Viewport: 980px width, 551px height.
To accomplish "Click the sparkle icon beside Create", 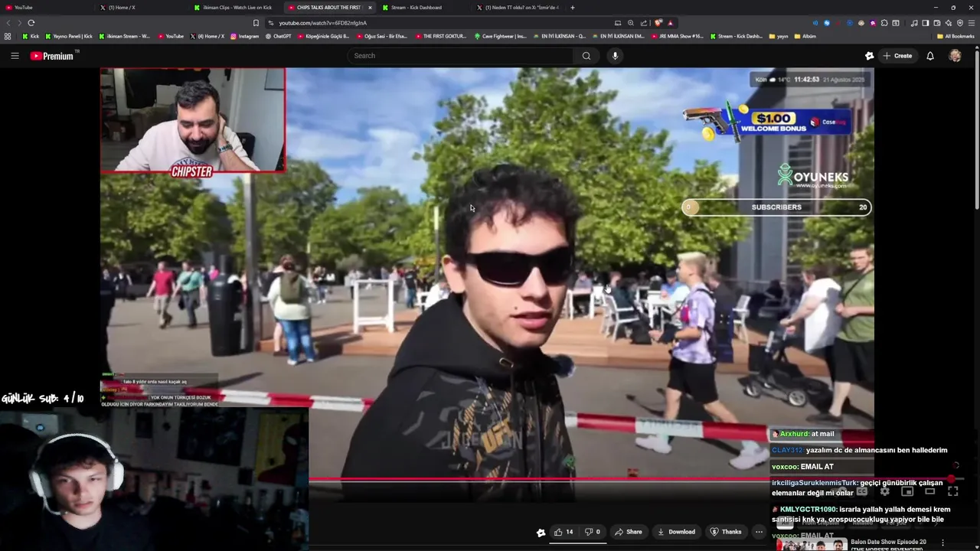I will [869, 56].
